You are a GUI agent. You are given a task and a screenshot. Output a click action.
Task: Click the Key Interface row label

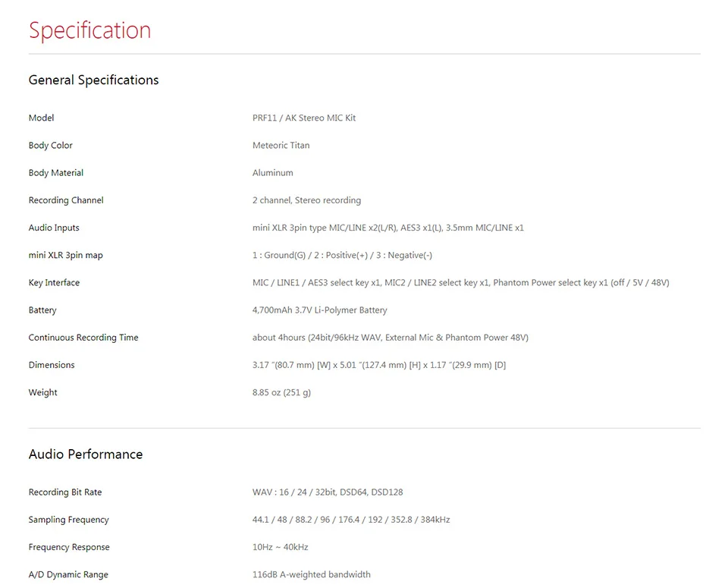(x=54, y=282)
